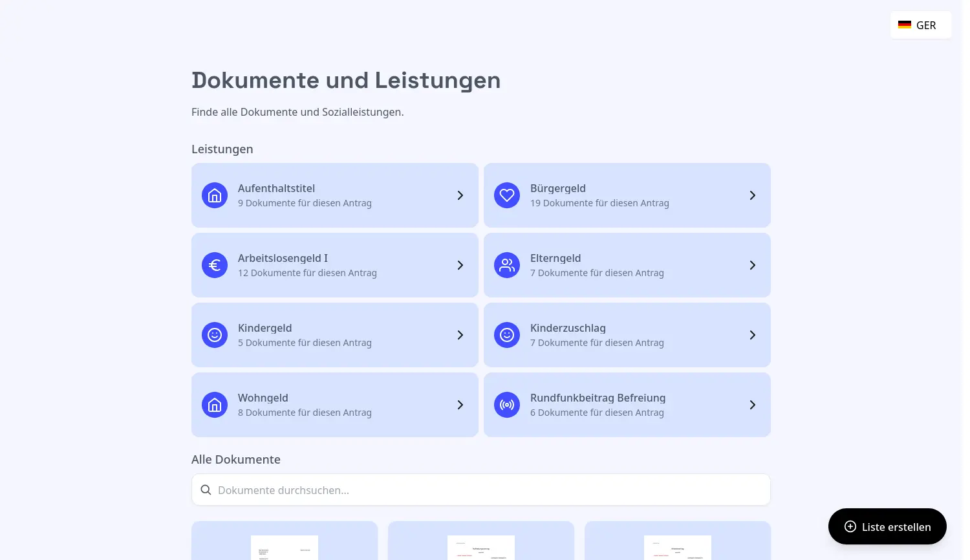Open the Bürgergeld title
Image resolution: width=970 pixels, height=560 pixels.
[558, 188]
